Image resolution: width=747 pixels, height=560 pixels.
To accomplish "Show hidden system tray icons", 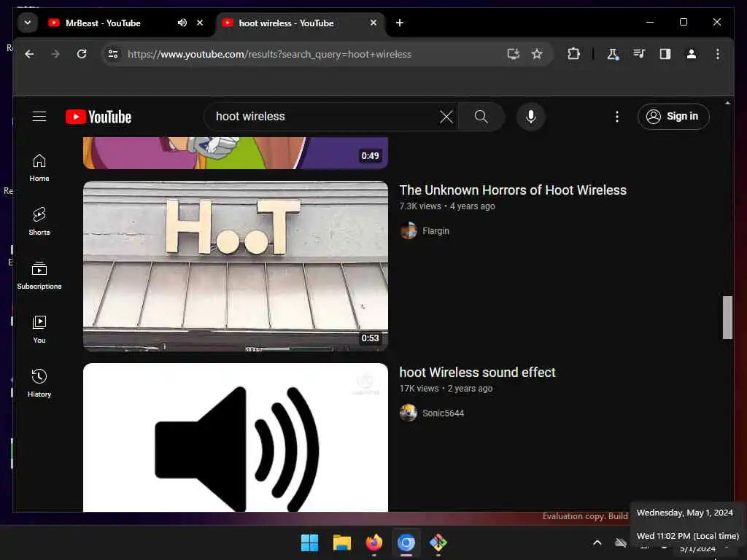I will click(x=597, y=542).
